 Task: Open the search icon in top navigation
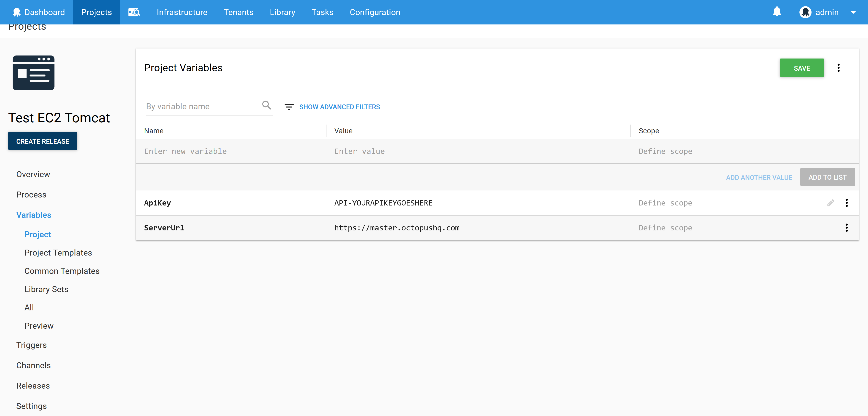(134, 13)
